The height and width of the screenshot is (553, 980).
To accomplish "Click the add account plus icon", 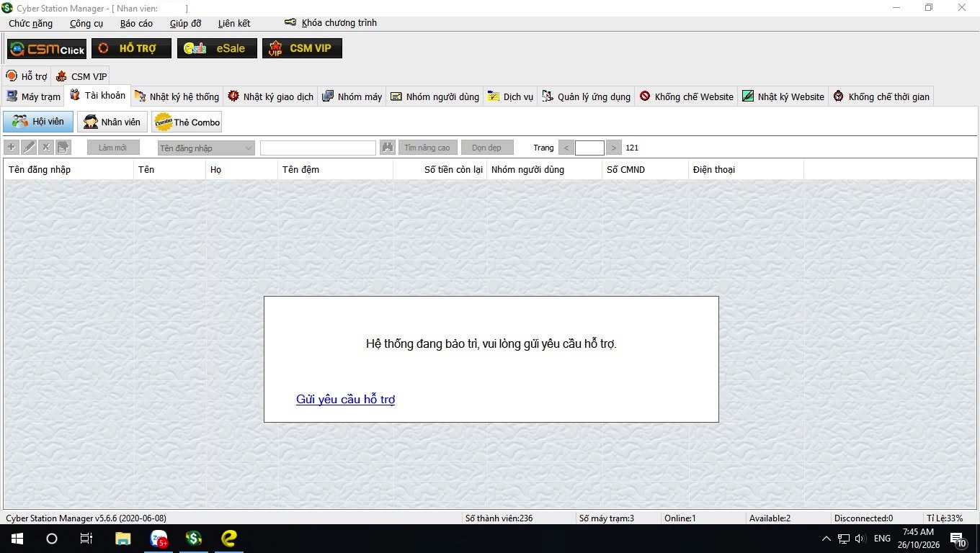I will tap(12, 148).
